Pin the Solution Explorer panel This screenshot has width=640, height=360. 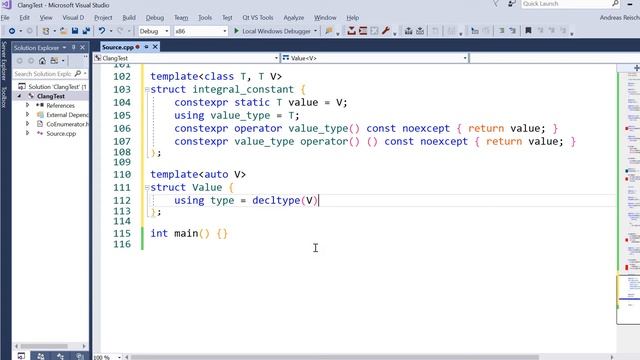[74, 47]
